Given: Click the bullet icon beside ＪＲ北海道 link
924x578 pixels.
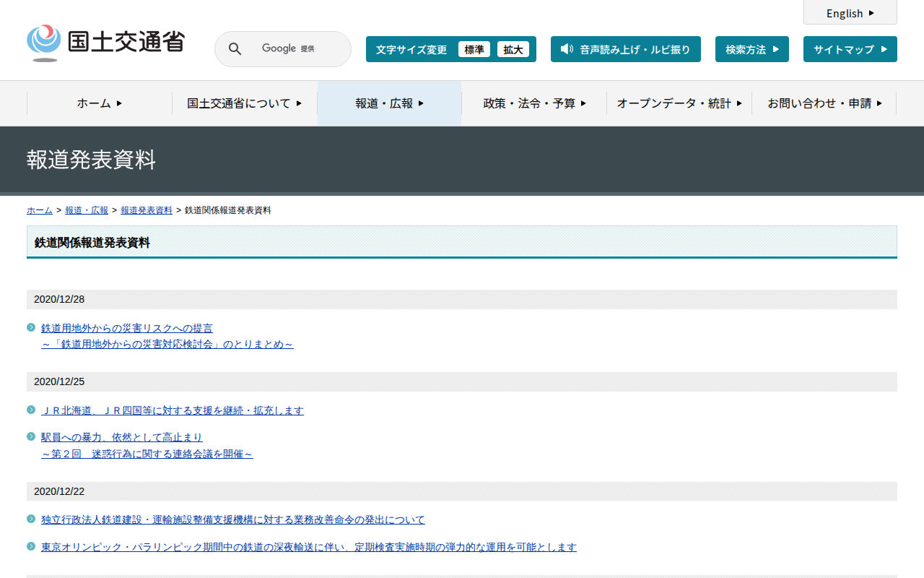Looking at the screenshot, I should (x=31, y=410).
